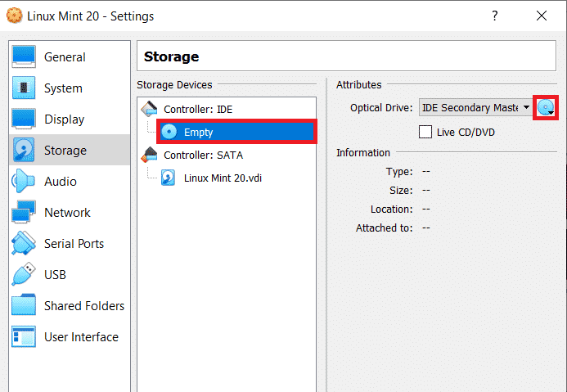
Task: Close the Settings dialog window
Action: click(x=541, y=16)
